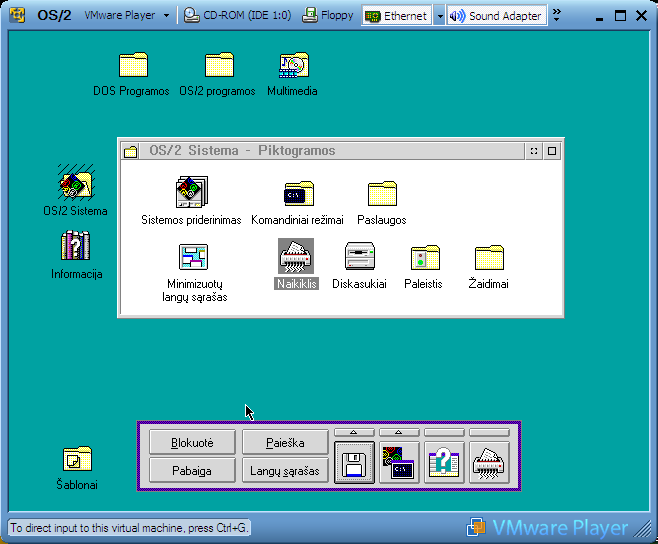Open the OS/2 programos folder icon
This screenshot has height=544, width=658.
(219, 65)
